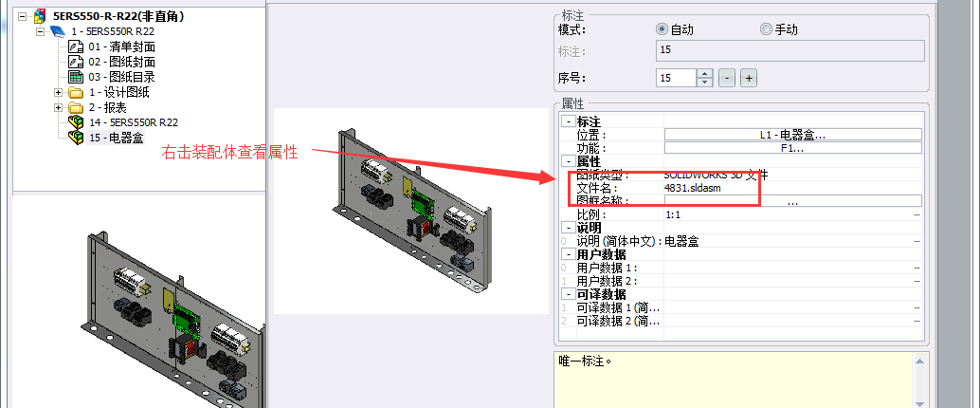
Task: Click the center 3D assembly preview image
Action: point(411,212)
